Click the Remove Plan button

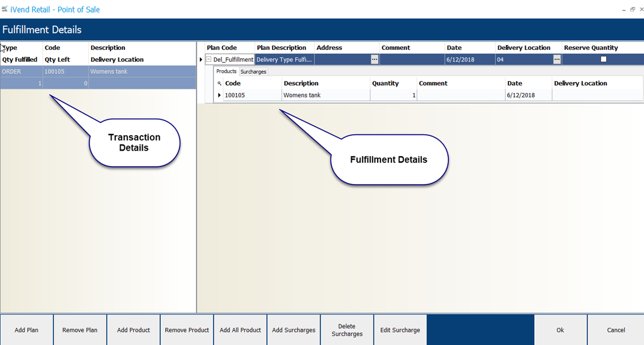[80, 330]
